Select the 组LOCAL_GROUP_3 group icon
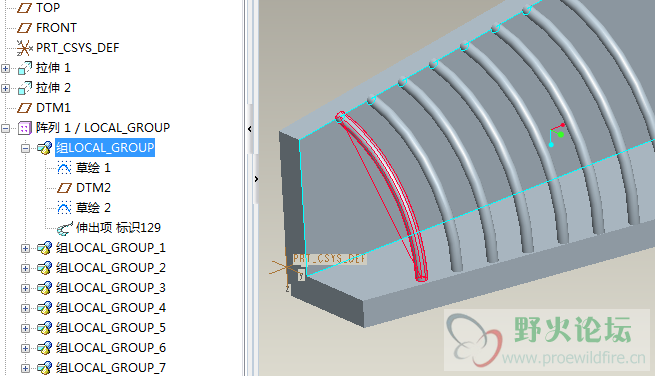This screenshot has height=376, width=655. pyautogui.click(x=44, y=288)
